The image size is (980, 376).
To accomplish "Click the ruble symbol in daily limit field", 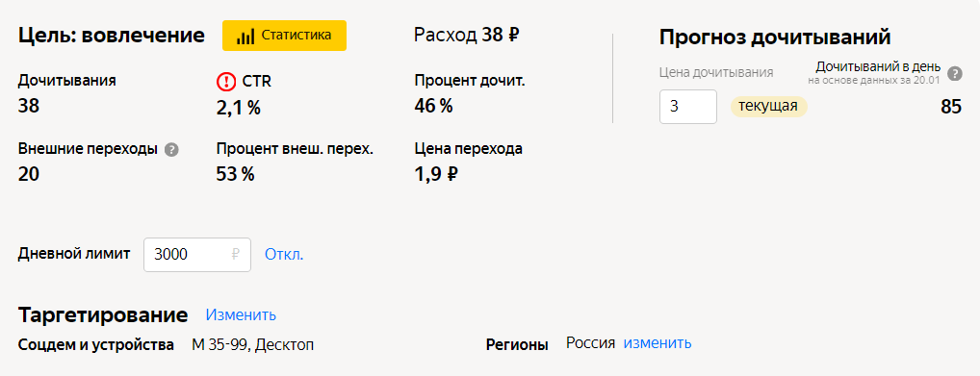I will pos(236,255).
